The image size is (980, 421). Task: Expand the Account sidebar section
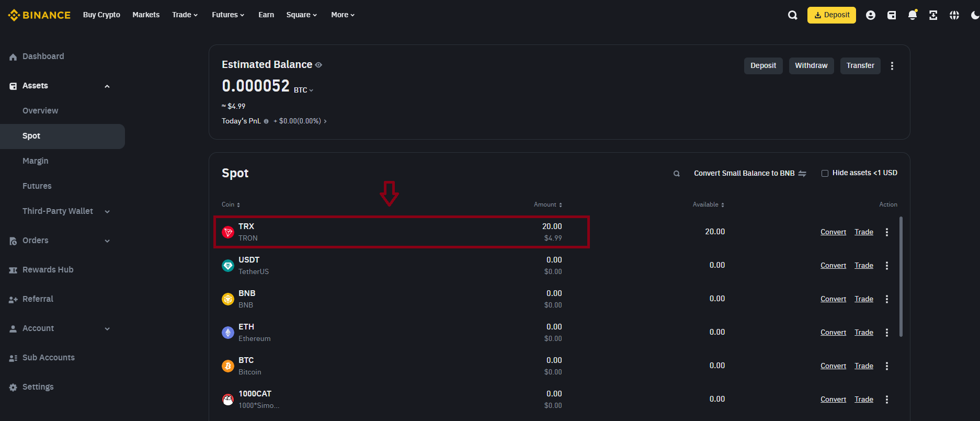click(x=107, y=329)
